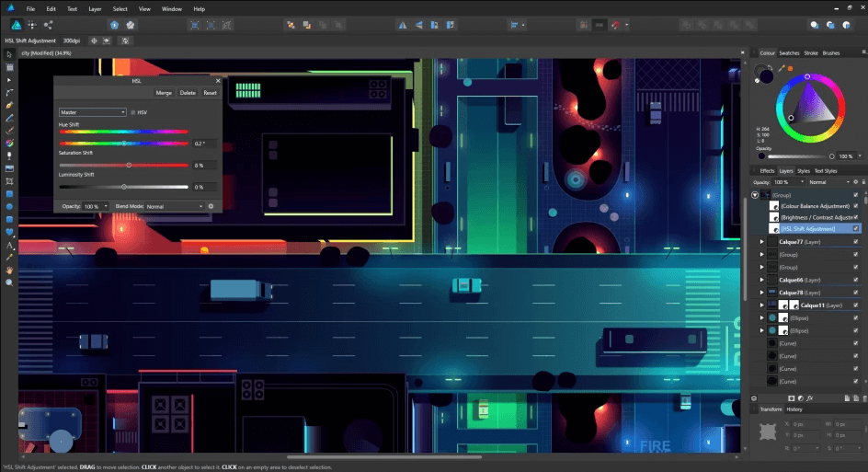Open the Layers panel Opacity 100 % dropdown
The image size is (868, 472).
pos(789,182)
